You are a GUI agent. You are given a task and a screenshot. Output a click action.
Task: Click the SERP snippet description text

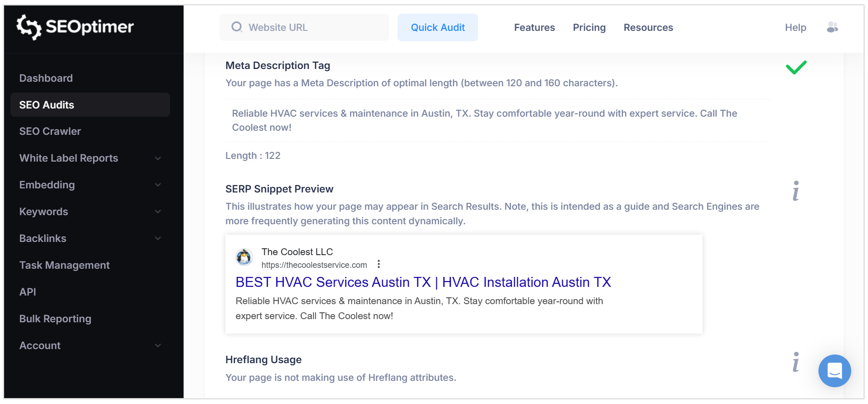419,308
